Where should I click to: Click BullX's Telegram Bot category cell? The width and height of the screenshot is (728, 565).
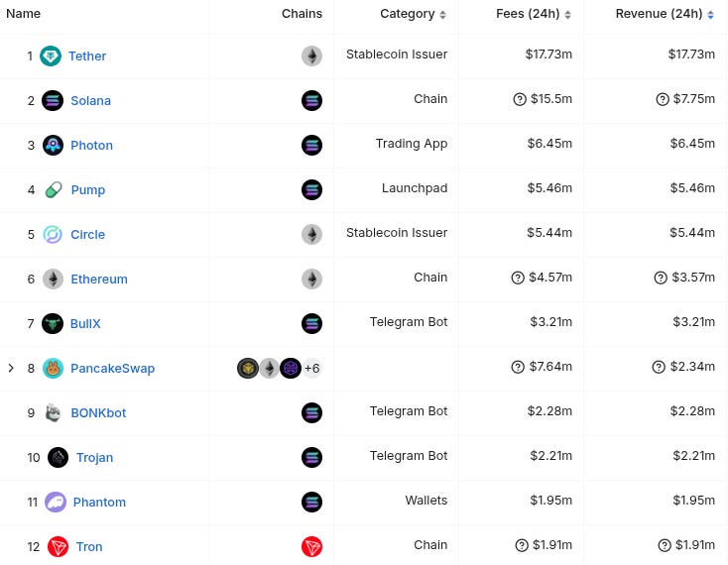(409, 322)
